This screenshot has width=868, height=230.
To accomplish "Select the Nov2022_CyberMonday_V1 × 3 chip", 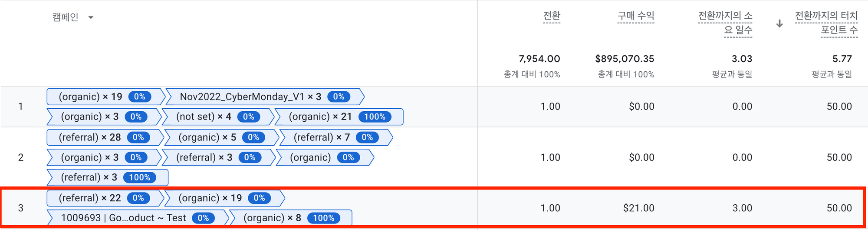I will pyautogui.click(x=264, y=97).
